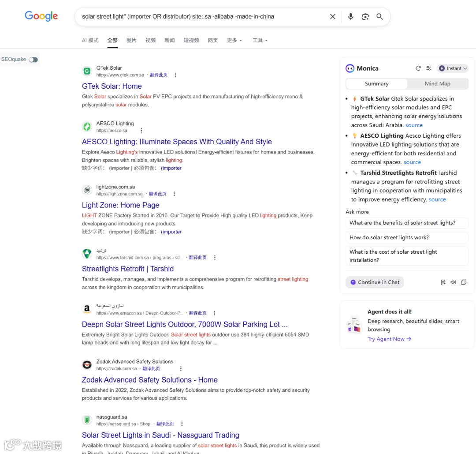
Task: Toggle the SEOquake switch
Action: click(x=33, y=60)
